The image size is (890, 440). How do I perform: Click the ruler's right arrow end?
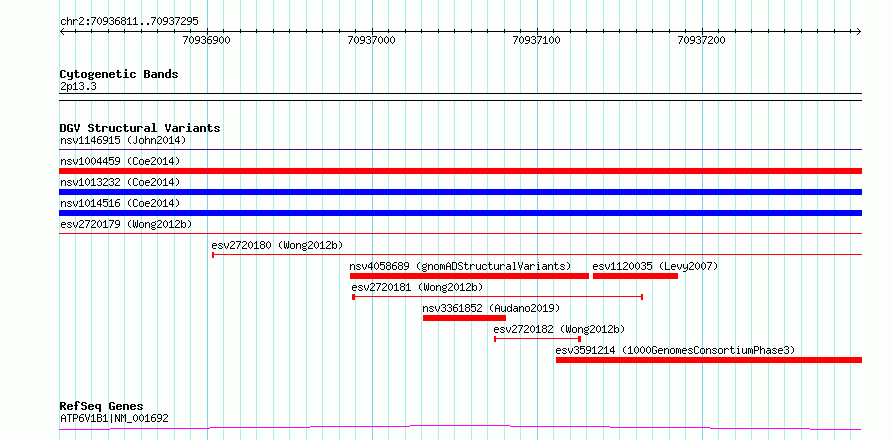(859, 31)
